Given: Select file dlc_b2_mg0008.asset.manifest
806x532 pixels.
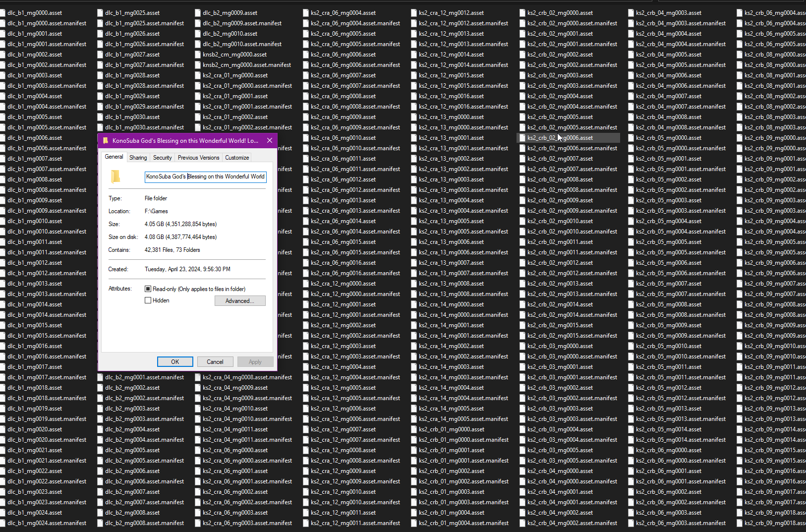Looking at the screenshot, I should click(x=144, y=523).
